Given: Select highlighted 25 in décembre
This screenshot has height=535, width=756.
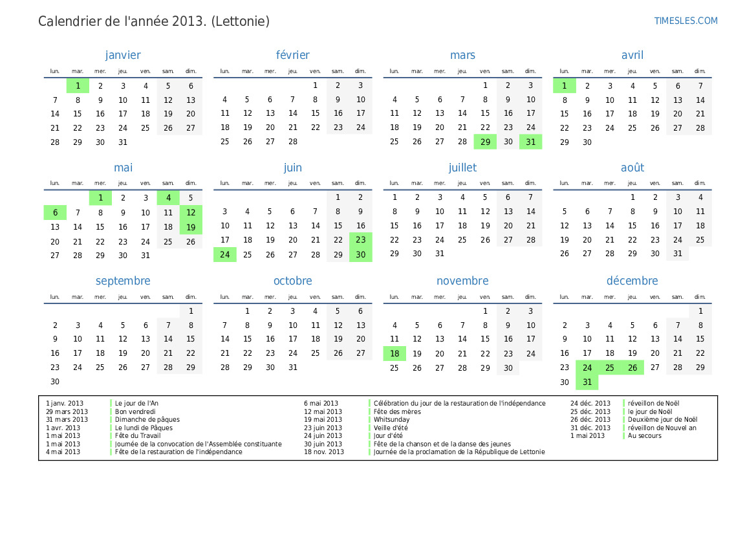Looking at the screenshot, I should [609, 368].
